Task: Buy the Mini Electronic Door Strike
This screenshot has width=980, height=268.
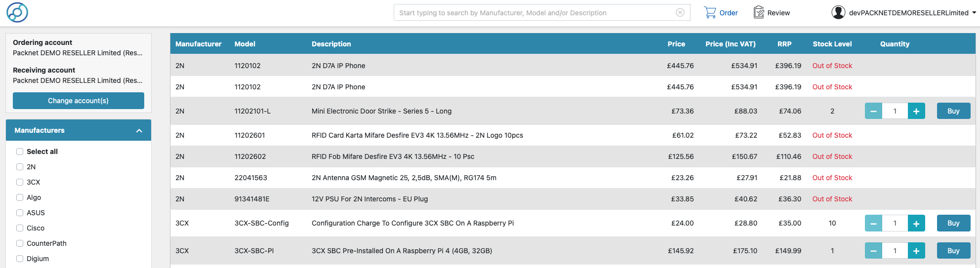Action: click(x=953, y=111)
